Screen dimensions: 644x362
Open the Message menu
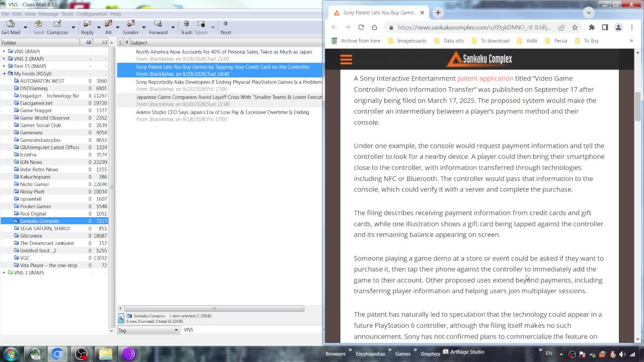click(48, 14)
